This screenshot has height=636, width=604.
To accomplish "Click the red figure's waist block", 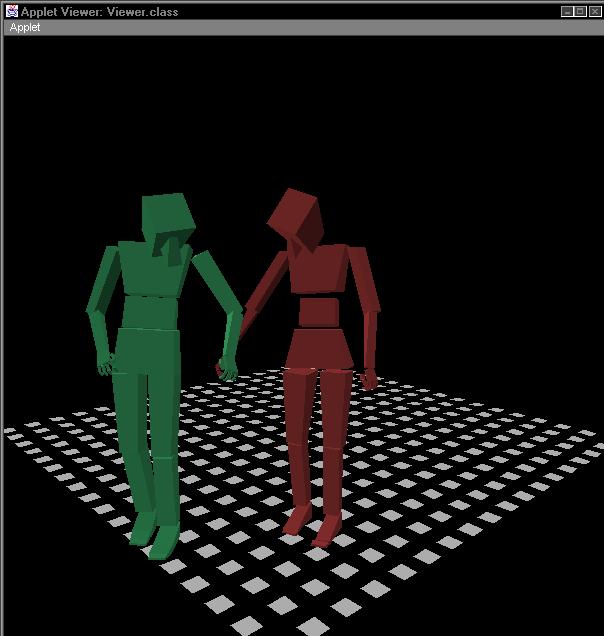I will pyautogui.click(x=319, y=312).
